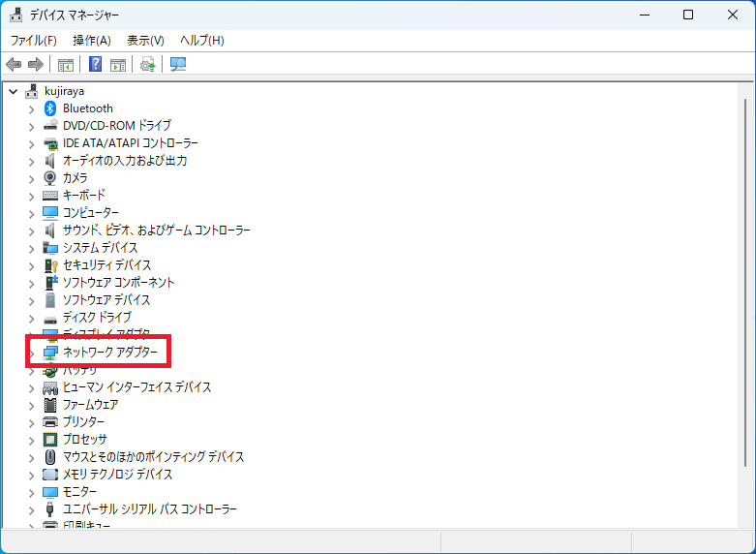Screen dimensions: 756x554
Task: Click the プリンター printer icon
Action: (50, 421)
